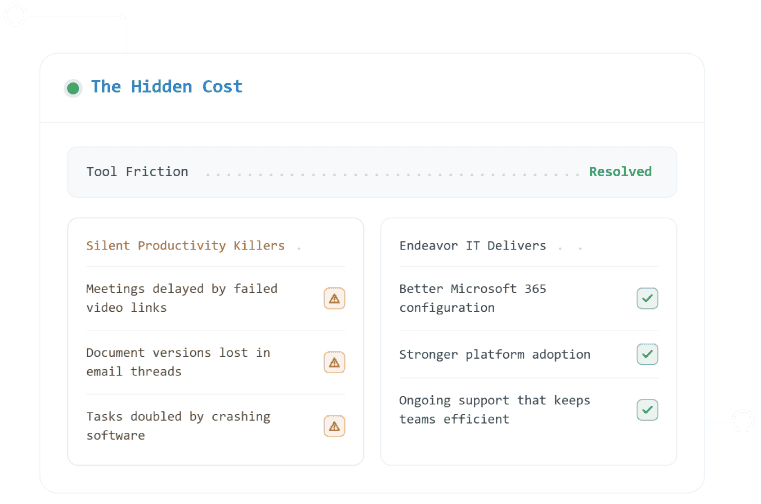The height and width of the screenshot is (504, 761).
Task: Click the warning icon for Tasks doubled by crashing software
Action: pyautogui.click(x=334, y=426)
